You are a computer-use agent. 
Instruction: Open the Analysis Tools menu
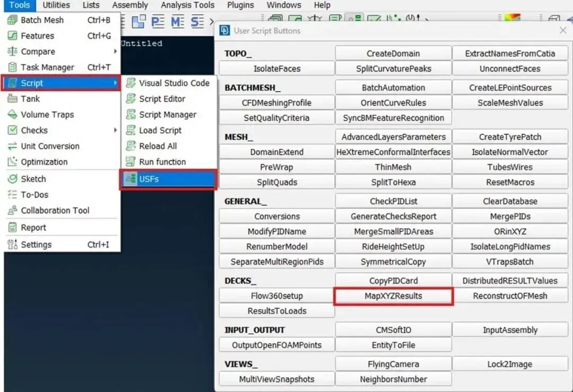click(x=188, y=5)
